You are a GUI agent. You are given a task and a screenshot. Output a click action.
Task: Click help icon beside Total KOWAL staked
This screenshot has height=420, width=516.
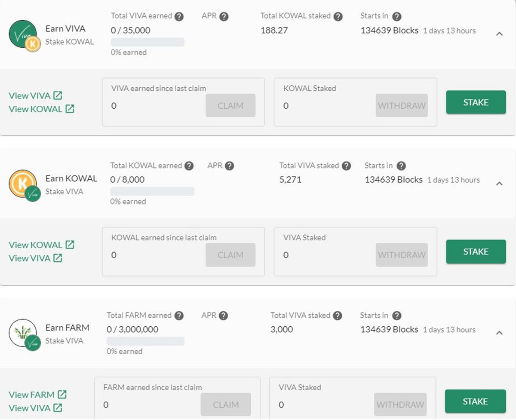coord(338,16)
